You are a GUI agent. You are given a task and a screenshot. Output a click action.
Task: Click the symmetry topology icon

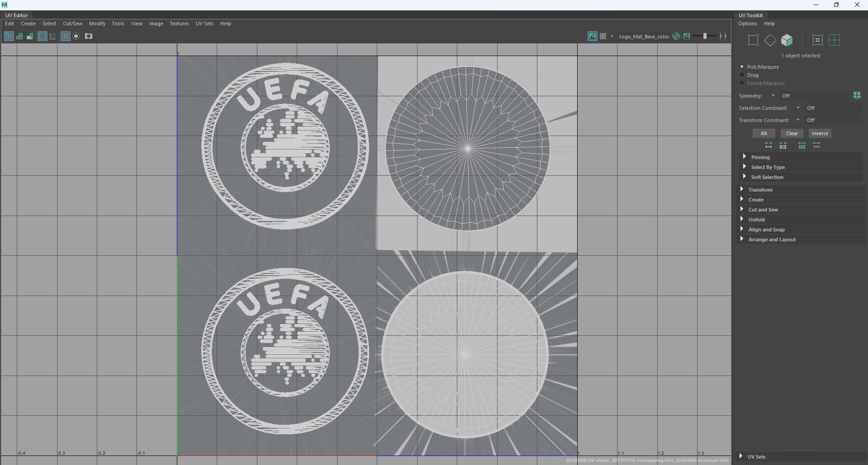click(857, 95)
